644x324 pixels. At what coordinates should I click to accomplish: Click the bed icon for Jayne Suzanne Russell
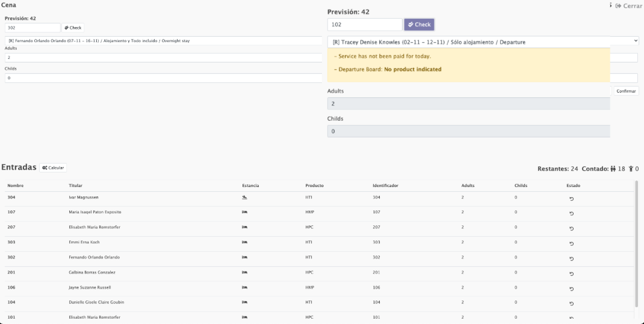(x=244, y=287)
